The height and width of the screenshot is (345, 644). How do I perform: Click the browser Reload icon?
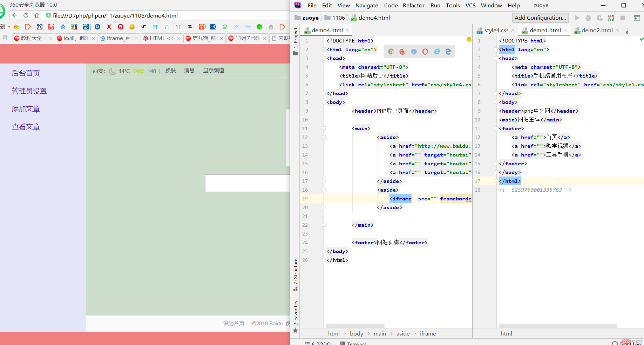pos(26,15)
